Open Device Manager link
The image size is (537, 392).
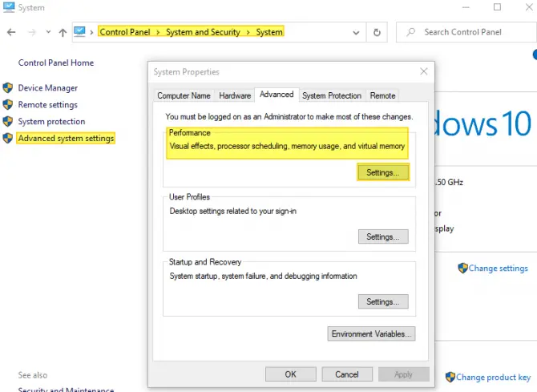(x=48, y=88)
